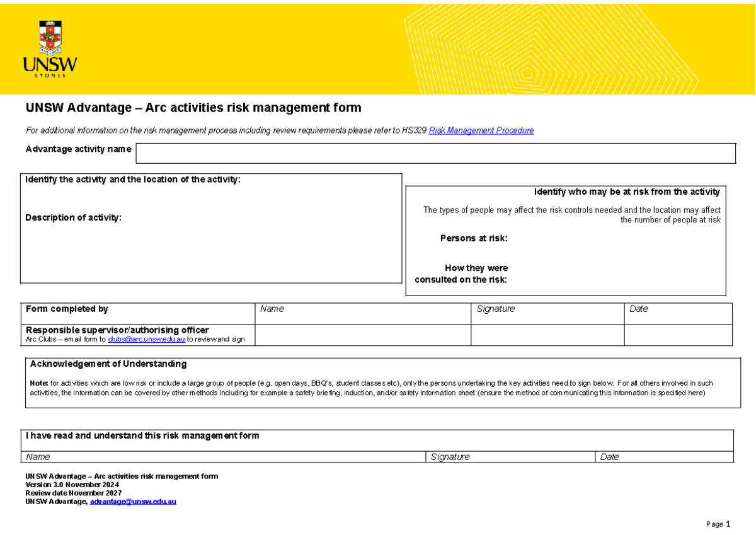Click the 'types of people may affect' explanatory text
The image size is (756, 535).
pyautogui.click(x=572, y=215)
